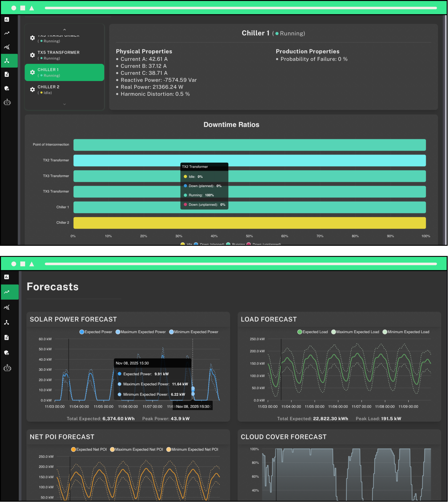
Task: Click gear icon beside CHILLER 2
Action: coord(33,90)
